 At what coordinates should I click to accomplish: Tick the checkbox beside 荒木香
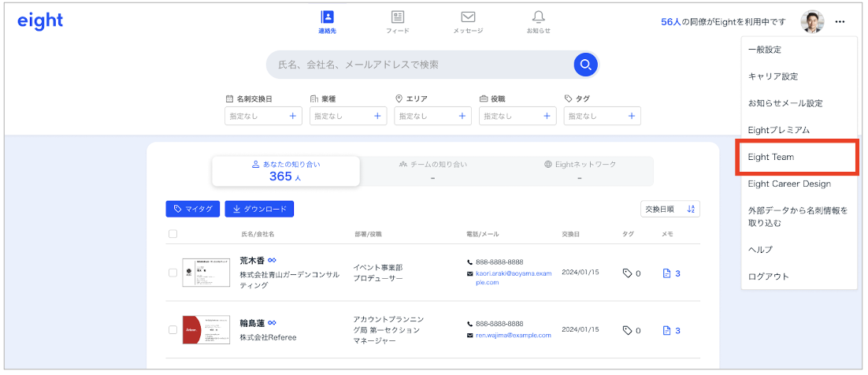[x=173, y=273]
